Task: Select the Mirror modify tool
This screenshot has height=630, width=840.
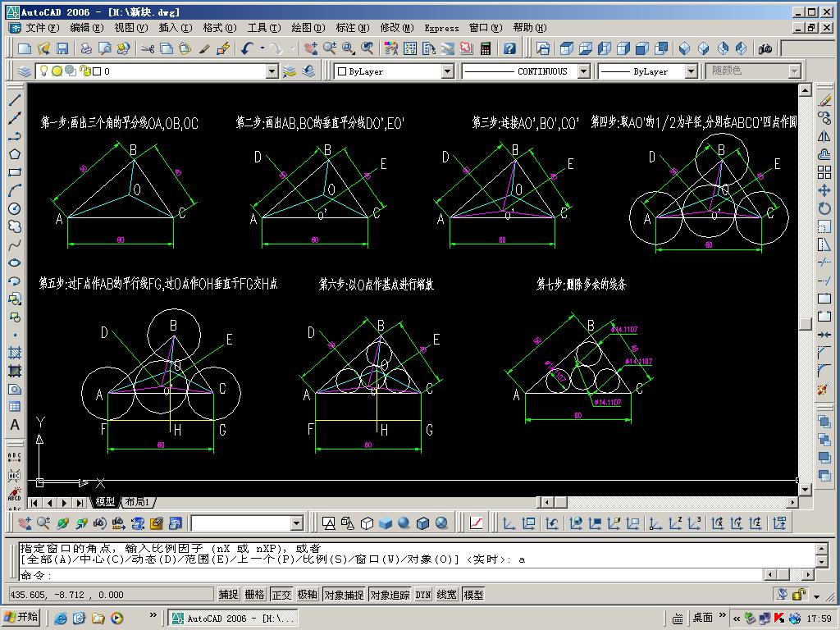Action: [x=824, y=136]
